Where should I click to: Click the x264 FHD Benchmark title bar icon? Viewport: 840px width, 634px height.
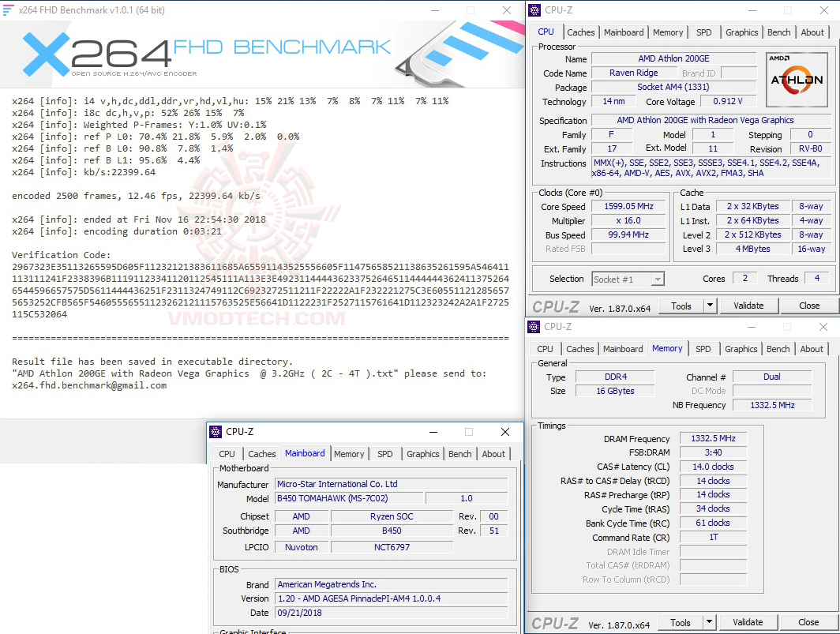(x=8, y=10)
